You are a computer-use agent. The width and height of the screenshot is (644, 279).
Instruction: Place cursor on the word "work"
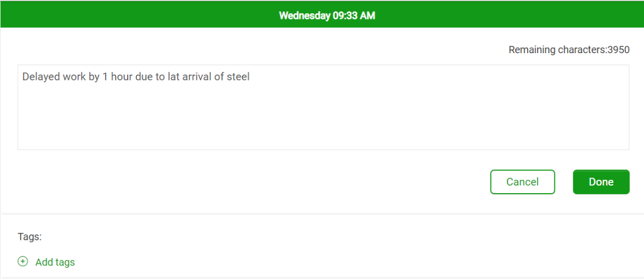[x=74, y=77]
